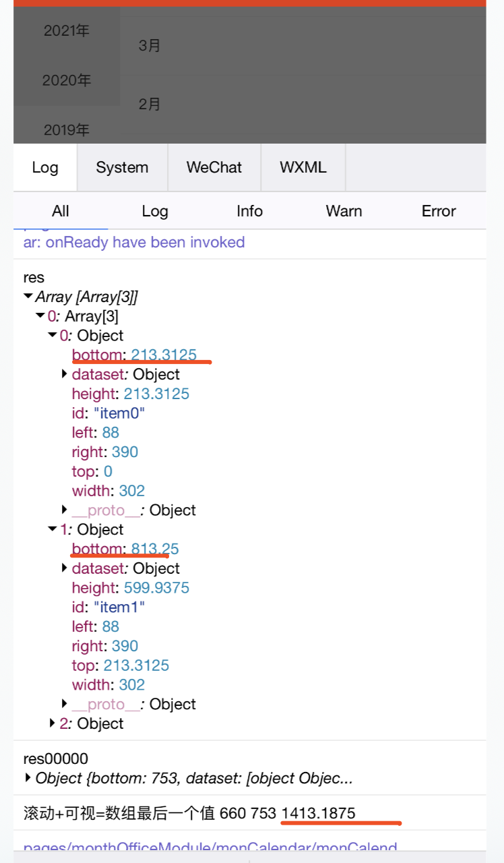Filter console output by Warn
This screenshot has height=863, width=504.
344,211
